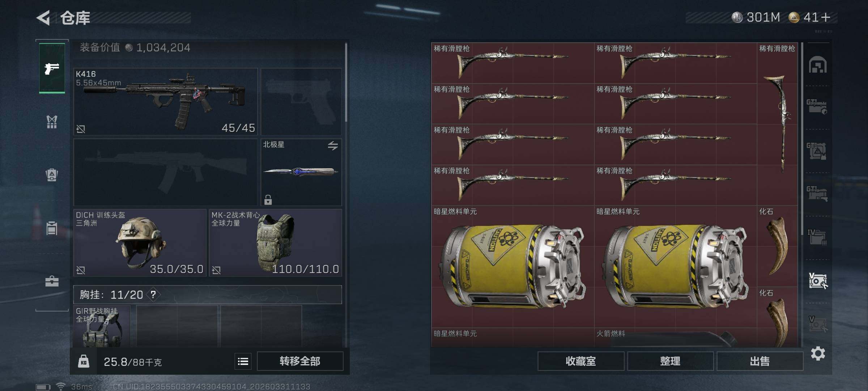Go back using the warehouse arrow

(43, 18)
